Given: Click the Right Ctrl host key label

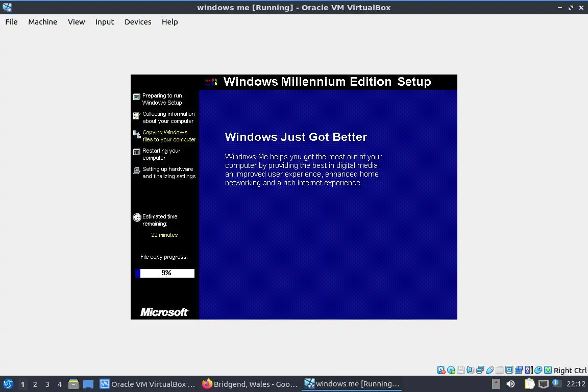Looking at the screenshot, I should 570,371.
